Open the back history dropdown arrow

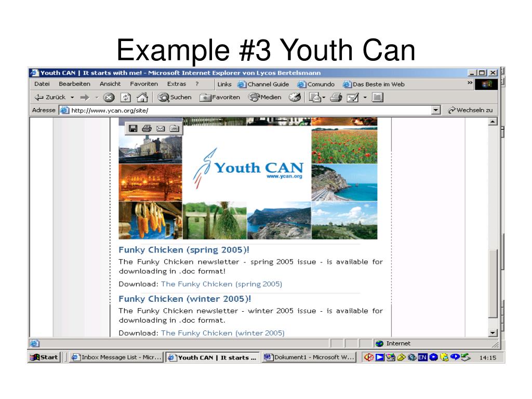72,97
